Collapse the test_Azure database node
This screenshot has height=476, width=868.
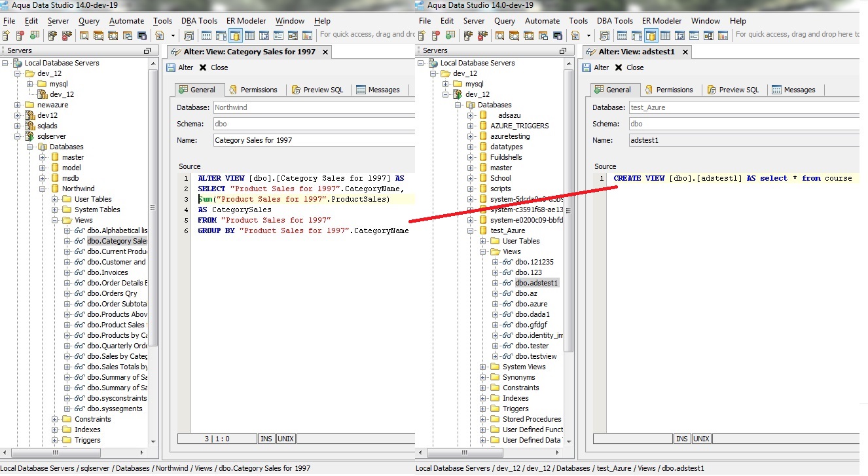tap(471, 230)
